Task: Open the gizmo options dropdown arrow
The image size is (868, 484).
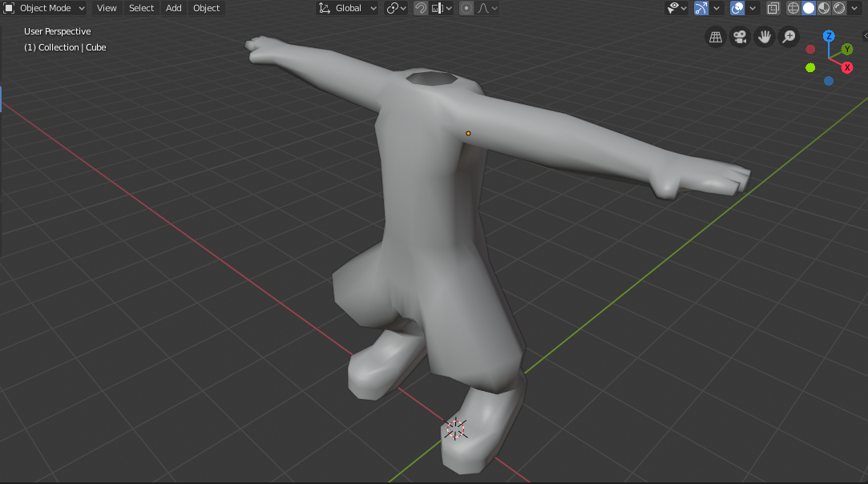Action: point(717,8)
